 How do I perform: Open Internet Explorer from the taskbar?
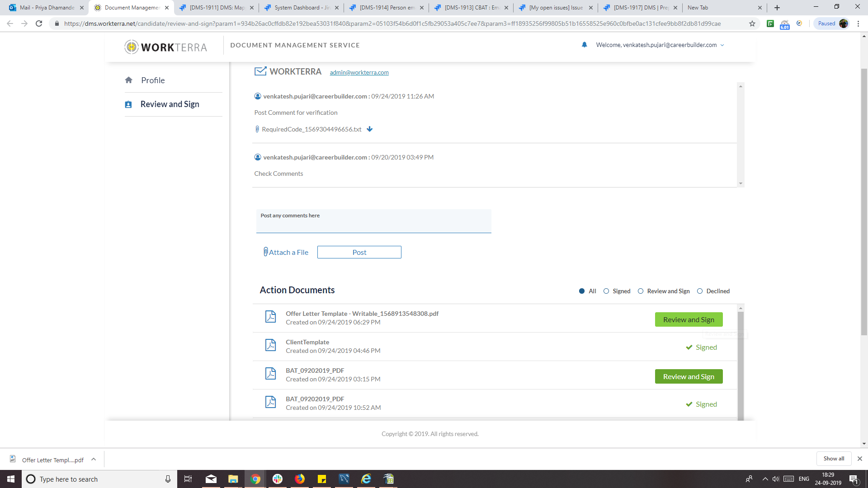[x=366, y=479]
